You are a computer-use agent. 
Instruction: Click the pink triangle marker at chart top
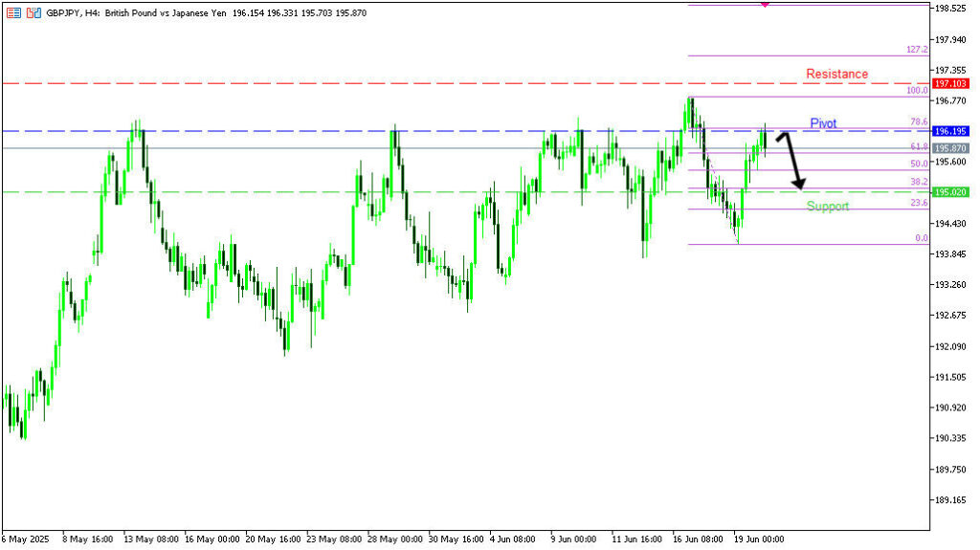(x=764, y=6)
